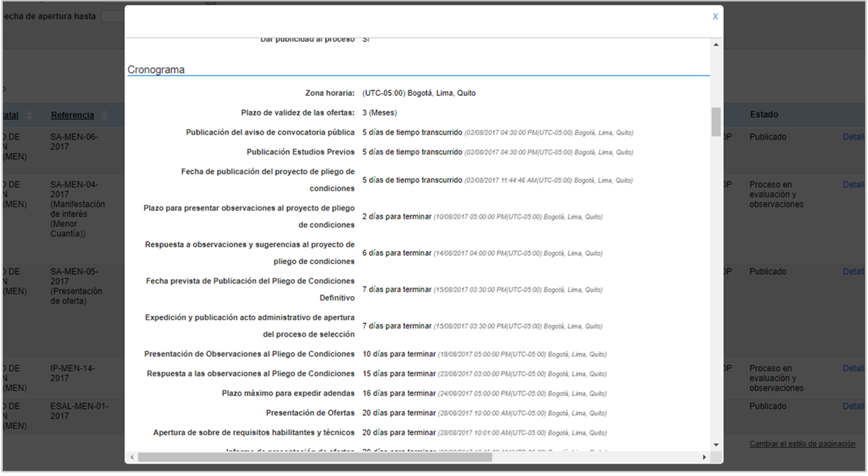Image resolution: width=868 pixels, height=476 pixels.
Task: Click the evaluation status of SA-MEN-04-2017
Action: pyautogui.click(x=777, y=194)
